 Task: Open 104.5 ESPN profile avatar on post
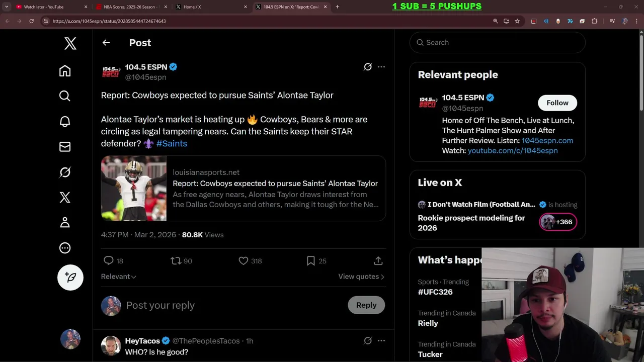pos(111,72)
